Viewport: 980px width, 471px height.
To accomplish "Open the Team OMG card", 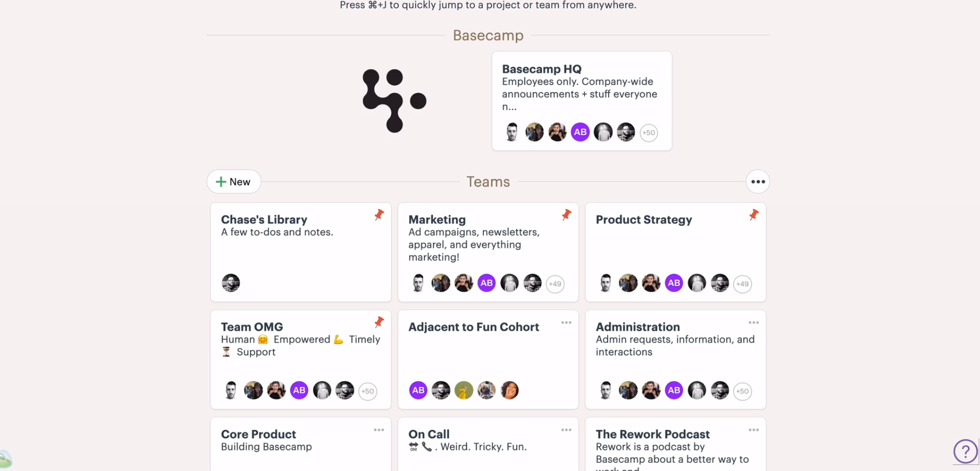I will [252, 327].
